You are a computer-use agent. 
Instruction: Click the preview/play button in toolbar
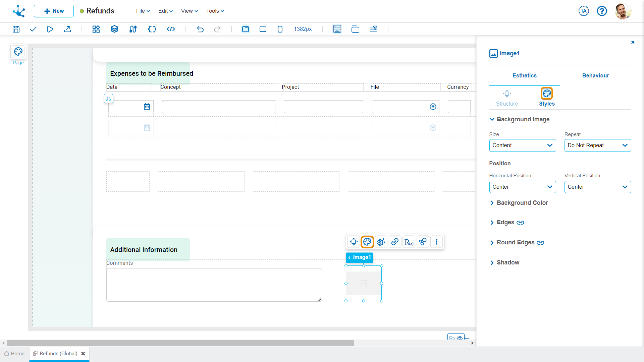point(50,29)
